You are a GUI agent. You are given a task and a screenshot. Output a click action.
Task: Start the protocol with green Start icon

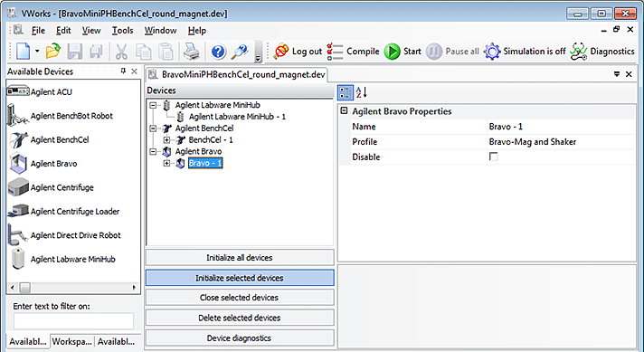click(392, 52)
